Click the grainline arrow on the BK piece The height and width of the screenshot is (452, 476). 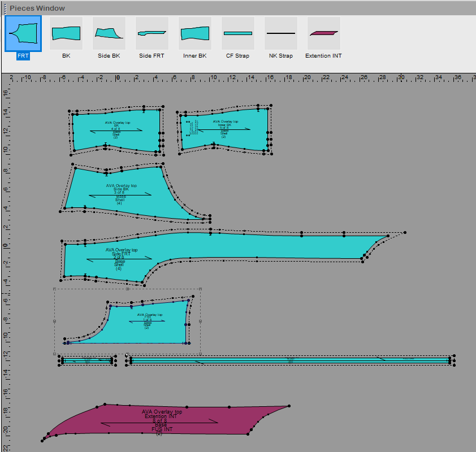click(116, 131)
